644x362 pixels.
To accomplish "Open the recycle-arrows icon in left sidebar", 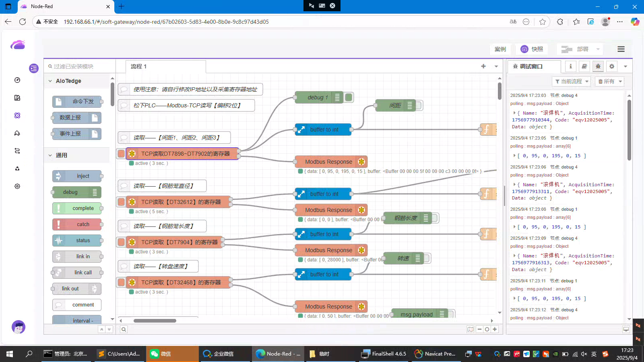I will pos(17,169).
